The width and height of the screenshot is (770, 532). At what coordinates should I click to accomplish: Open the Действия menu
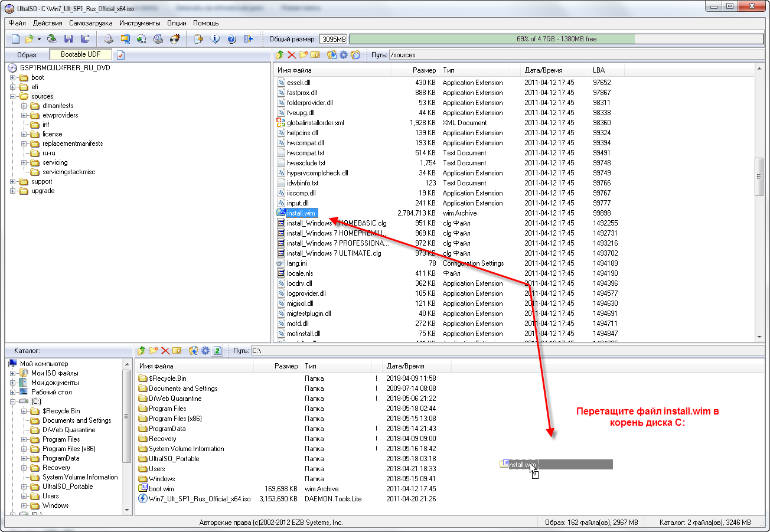click(48, 23)
